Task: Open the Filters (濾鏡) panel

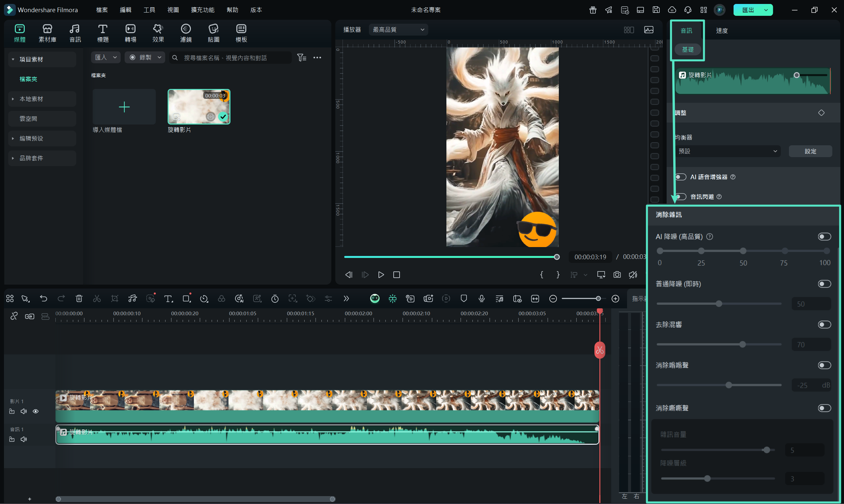Action: 186,33
